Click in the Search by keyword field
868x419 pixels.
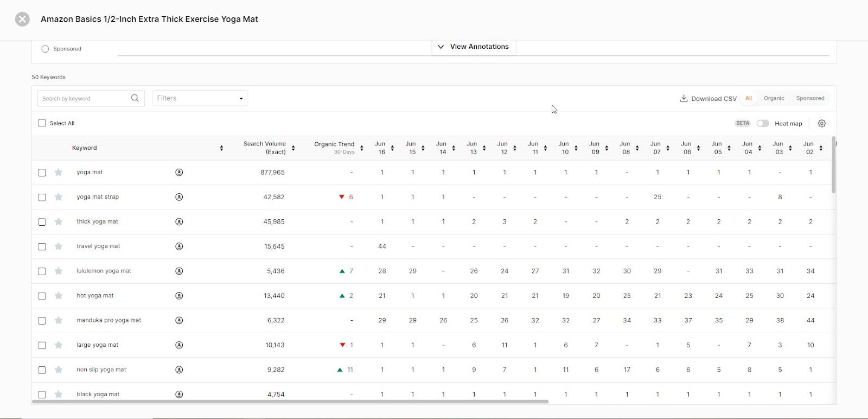[x=84, y=98]
